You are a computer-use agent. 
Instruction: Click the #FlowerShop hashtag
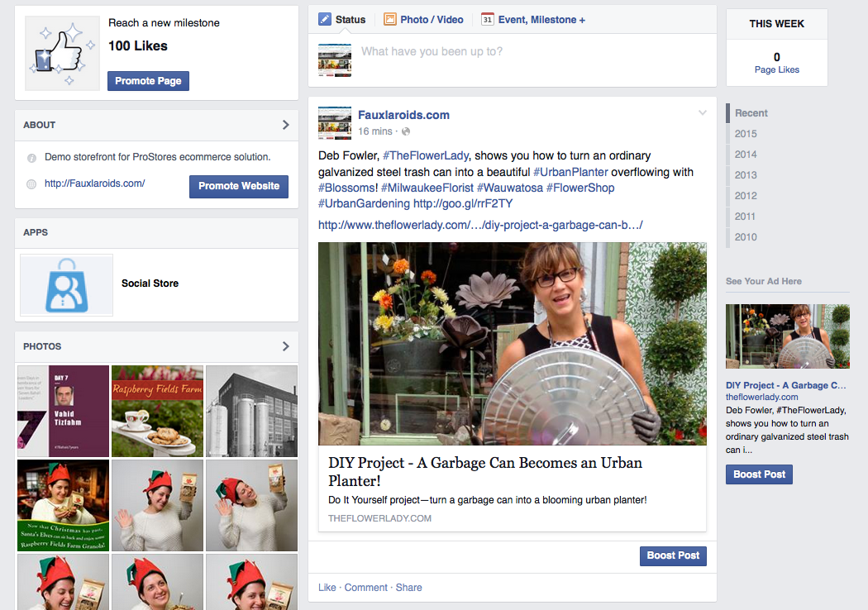coord(580,188)
